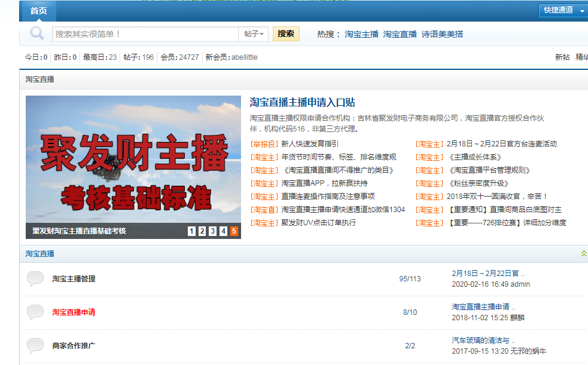Open 淘宝直播主播申请入口贴 headline

point(302,102)
